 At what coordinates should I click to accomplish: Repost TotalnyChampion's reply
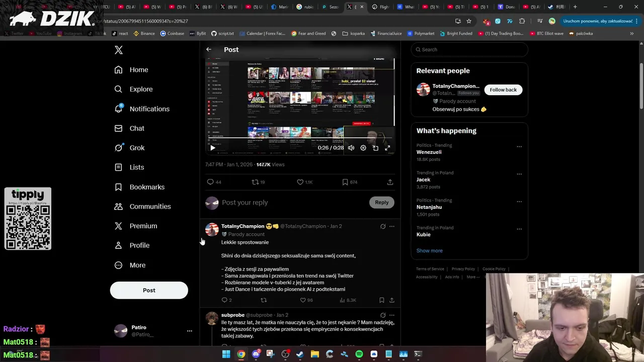click(264, 300)
